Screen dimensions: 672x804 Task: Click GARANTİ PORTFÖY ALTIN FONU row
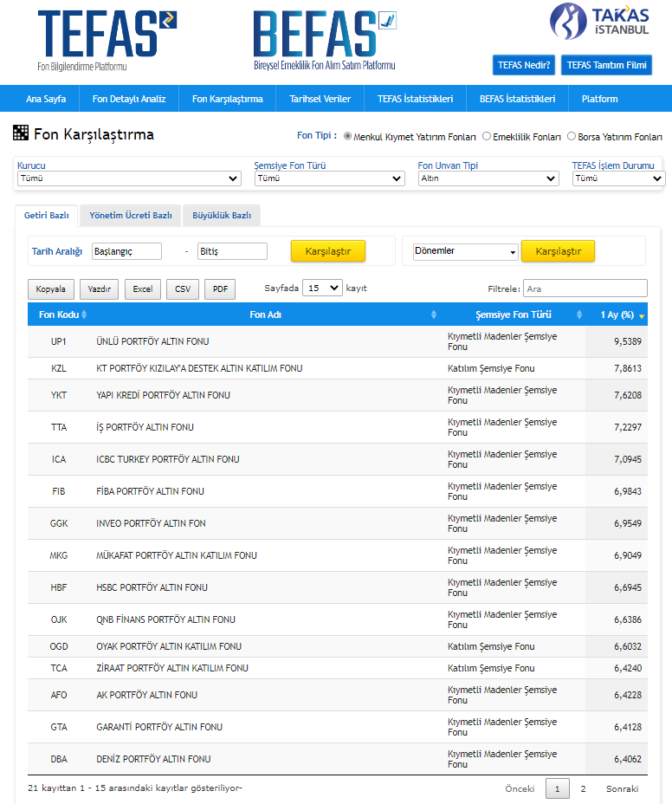pos(337,727)
